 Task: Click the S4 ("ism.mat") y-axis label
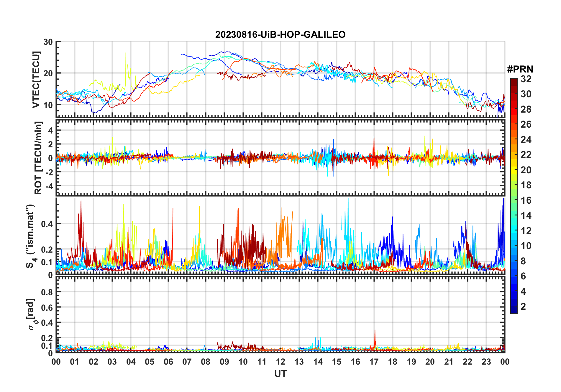(x=31, y=236)
